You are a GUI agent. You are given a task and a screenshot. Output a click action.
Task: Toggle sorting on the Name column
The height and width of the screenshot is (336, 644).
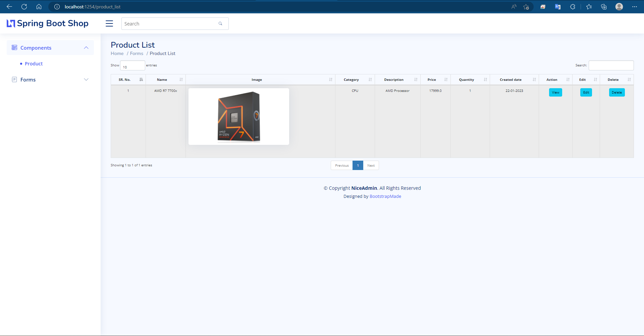tap(181, 79)
